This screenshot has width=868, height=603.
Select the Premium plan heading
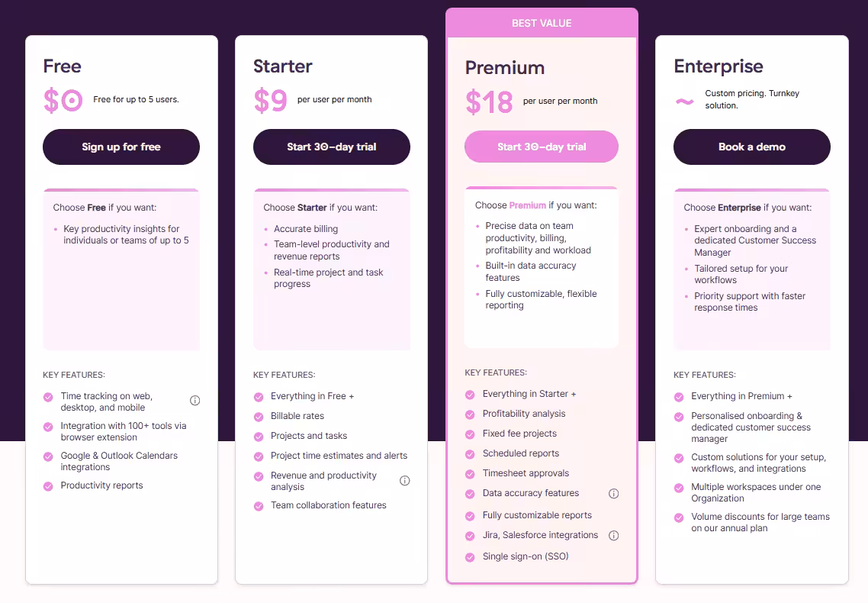click(x=505, y=68)
